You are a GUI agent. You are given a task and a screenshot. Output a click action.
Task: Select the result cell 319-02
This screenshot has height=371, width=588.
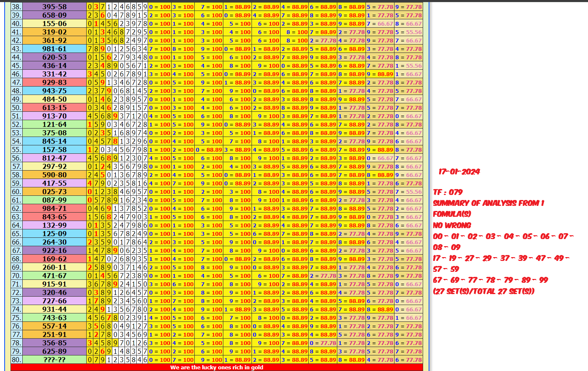coord(54,32)
